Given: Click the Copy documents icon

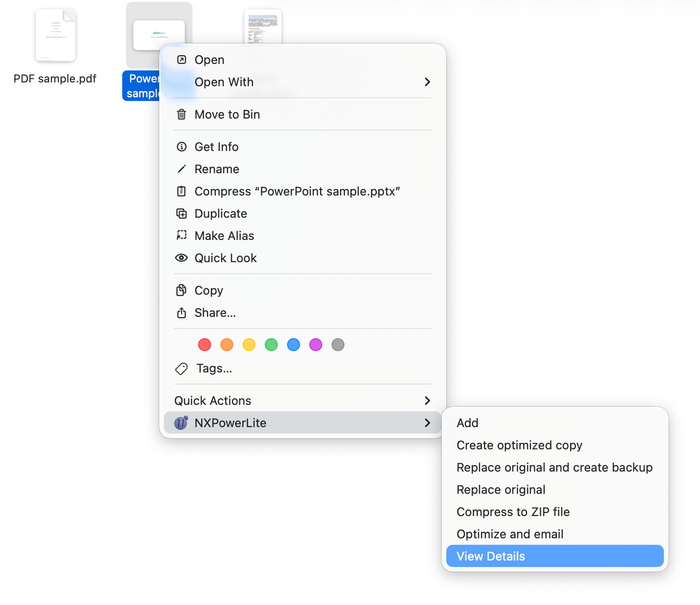Looking at the screenshot, I should tap(181, 290).
